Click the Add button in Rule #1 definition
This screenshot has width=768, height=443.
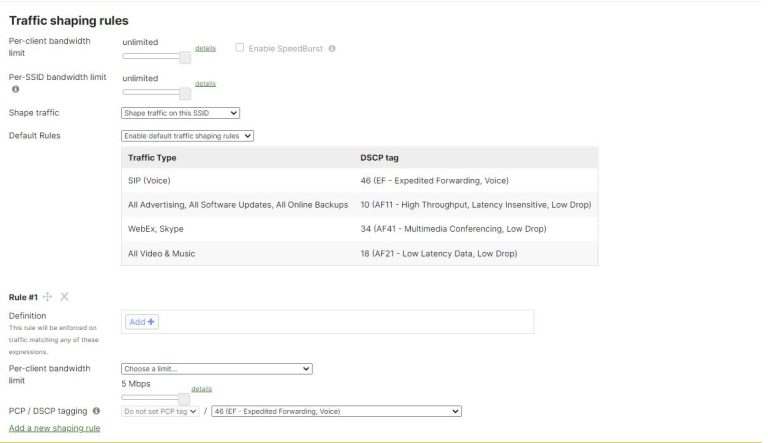[x=142, y=322]
